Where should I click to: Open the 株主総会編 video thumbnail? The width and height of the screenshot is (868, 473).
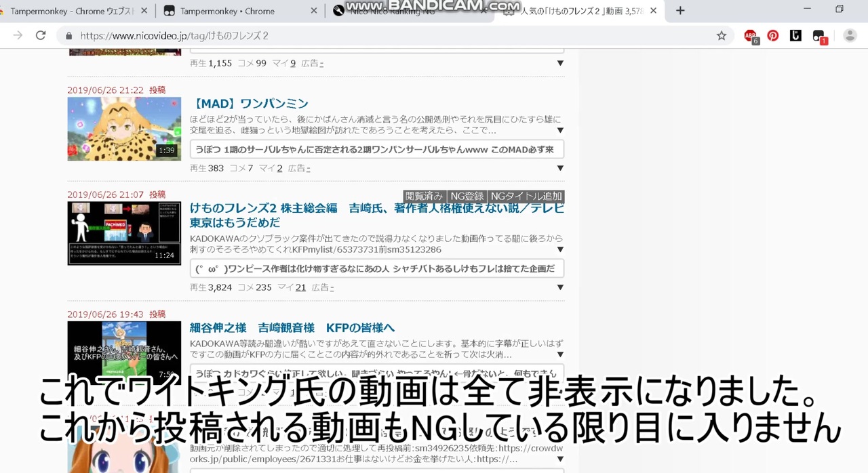124,233
